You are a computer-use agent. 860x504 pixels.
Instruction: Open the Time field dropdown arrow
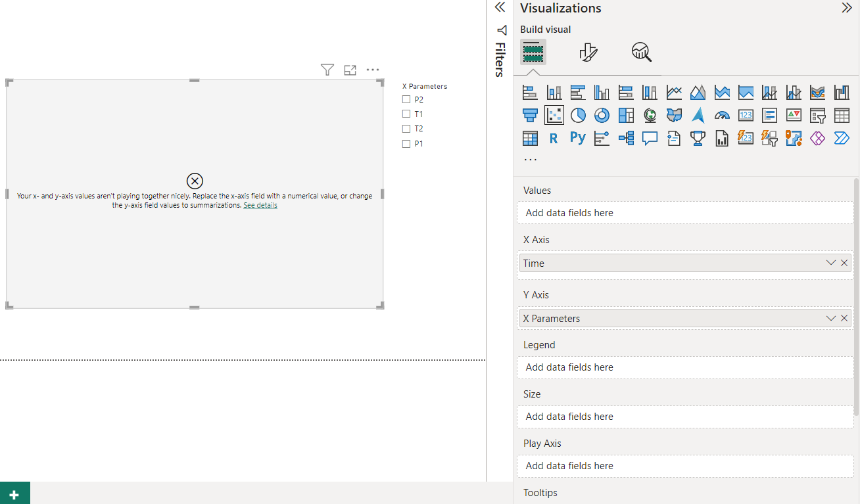831,263
